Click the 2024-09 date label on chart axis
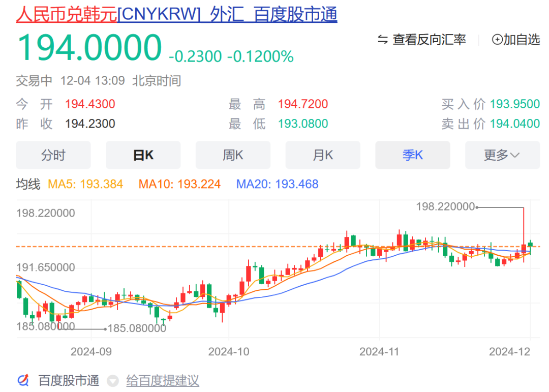Viewport: 549px width, 392px height. [x=91, y=351]
